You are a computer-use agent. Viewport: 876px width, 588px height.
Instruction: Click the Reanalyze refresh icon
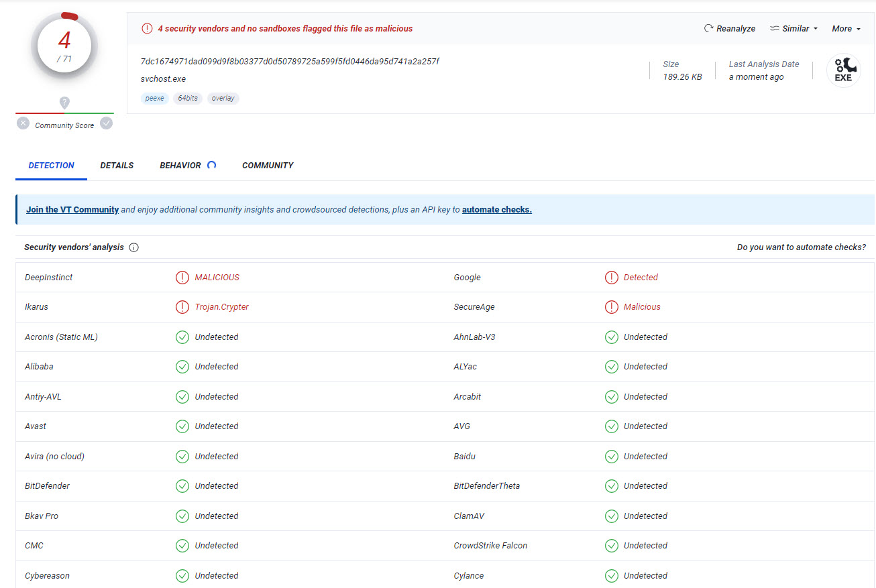pyautogui.click(x=708, y=29)
